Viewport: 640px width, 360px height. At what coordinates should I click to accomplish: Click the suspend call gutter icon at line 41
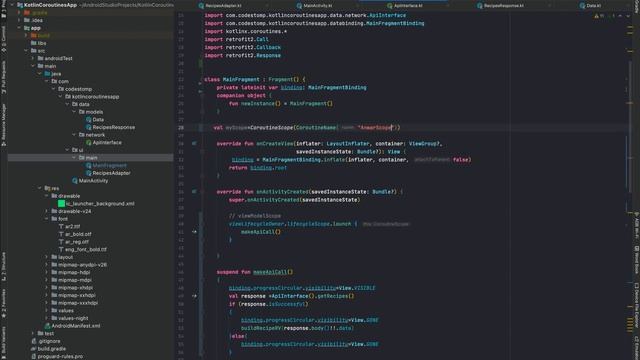[x=194, y=232]
